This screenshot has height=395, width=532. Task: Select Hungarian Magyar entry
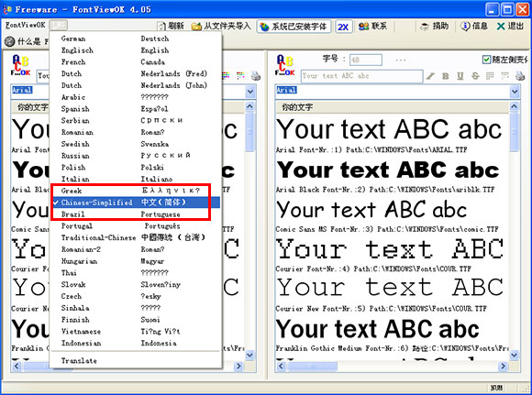(x=136, y=261)
